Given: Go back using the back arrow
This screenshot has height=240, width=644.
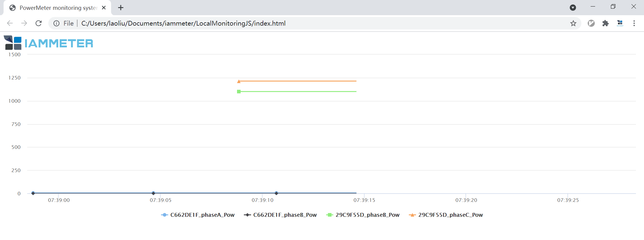Looking at the screenshot, I should (x=10, y=23).
